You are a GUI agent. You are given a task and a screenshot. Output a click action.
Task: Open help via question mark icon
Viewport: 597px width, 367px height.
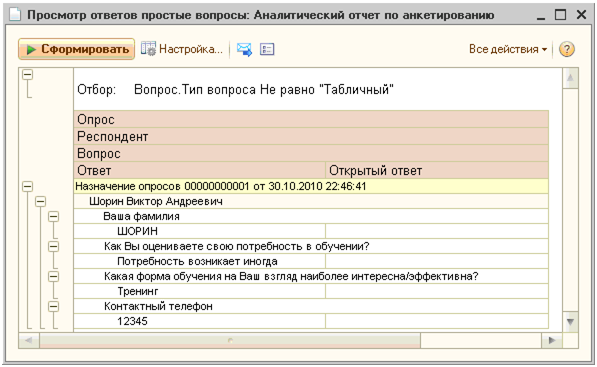(567, 49)
